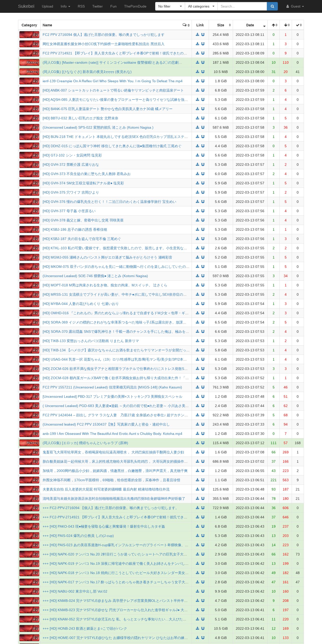
Task: Click size cell 10.5 GiB
Action: [221, 628]
